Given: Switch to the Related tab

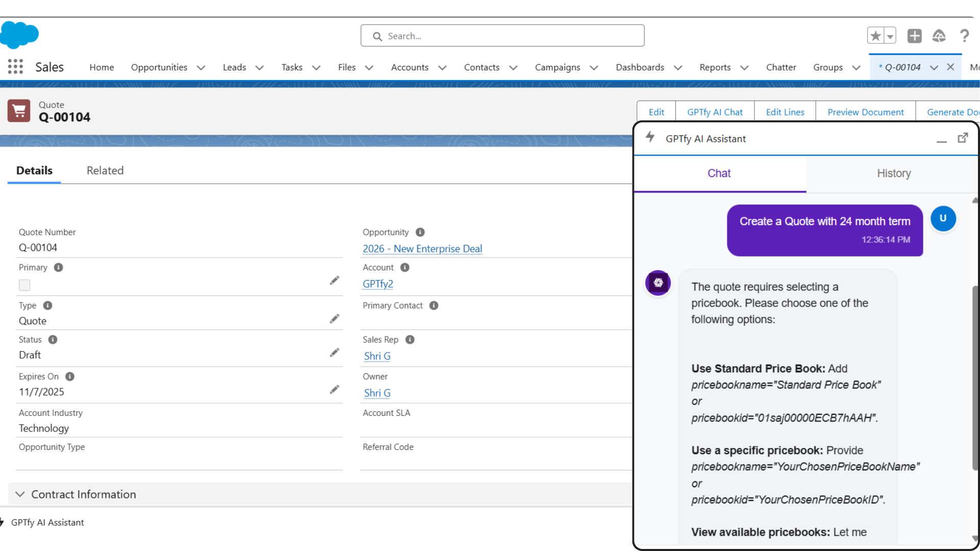Looking at the screenshot, I should 105,171.
